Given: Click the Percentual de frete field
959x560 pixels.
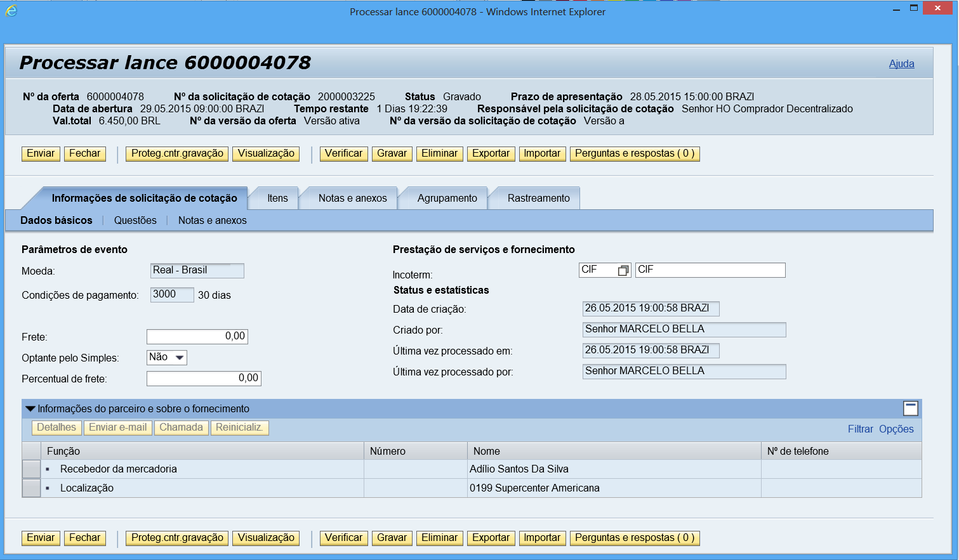Looking at the screenshot, I should click(204, 379).
